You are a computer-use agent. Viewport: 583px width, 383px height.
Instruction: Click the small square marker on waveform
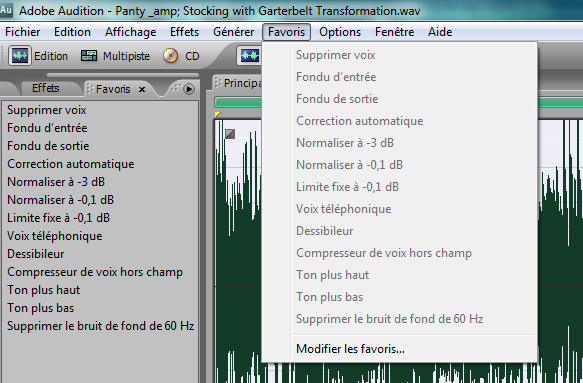230,134
